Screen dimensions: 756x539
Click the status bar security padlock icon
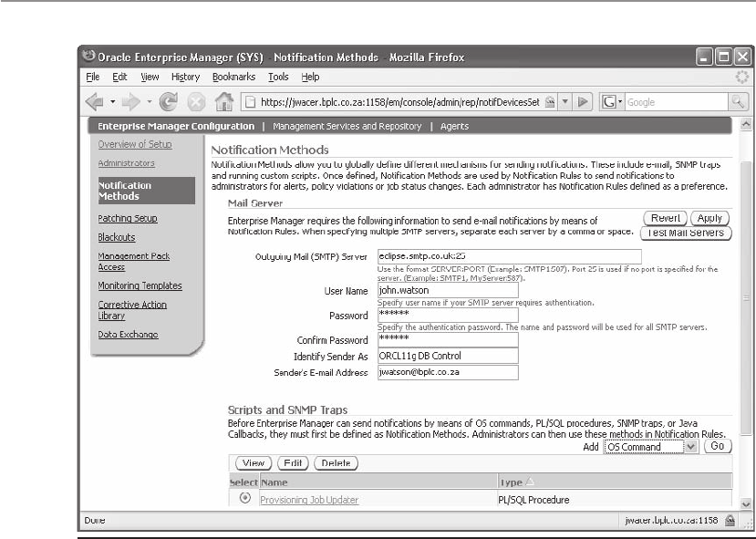[x=730, y=520]
